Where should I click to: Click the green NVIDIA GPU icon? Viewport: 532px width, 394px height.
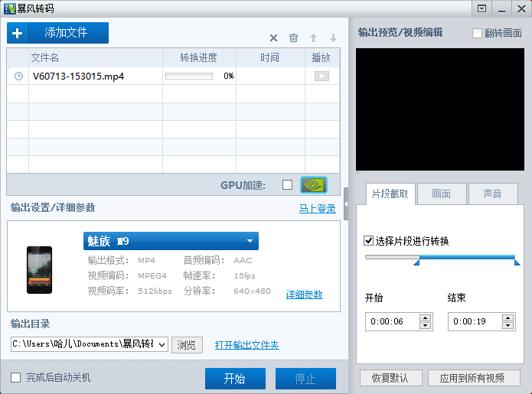pyautogui.click(x=314, y=185)
